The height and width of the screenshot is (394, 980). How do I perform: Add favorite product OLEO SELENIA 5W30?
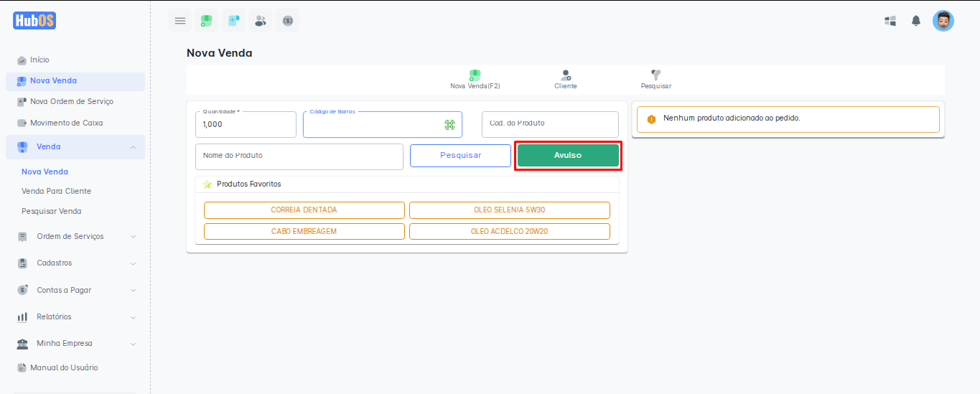point(509,210)
